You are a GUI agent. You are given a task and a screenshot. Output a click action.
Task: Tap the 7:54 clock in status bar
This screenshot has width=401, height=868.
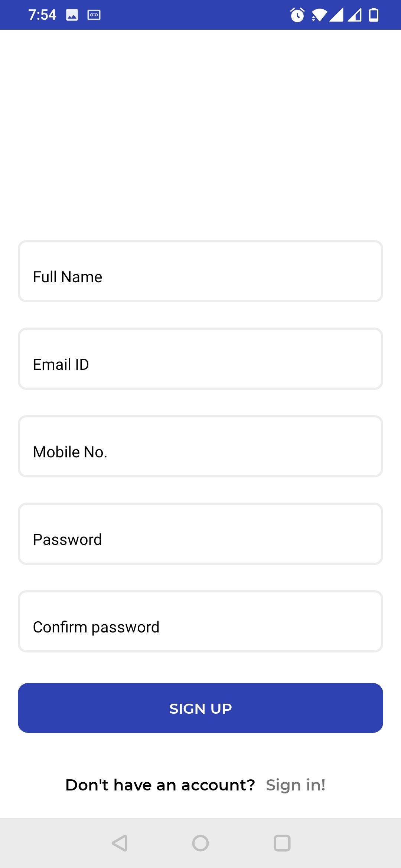click(42, 15)
